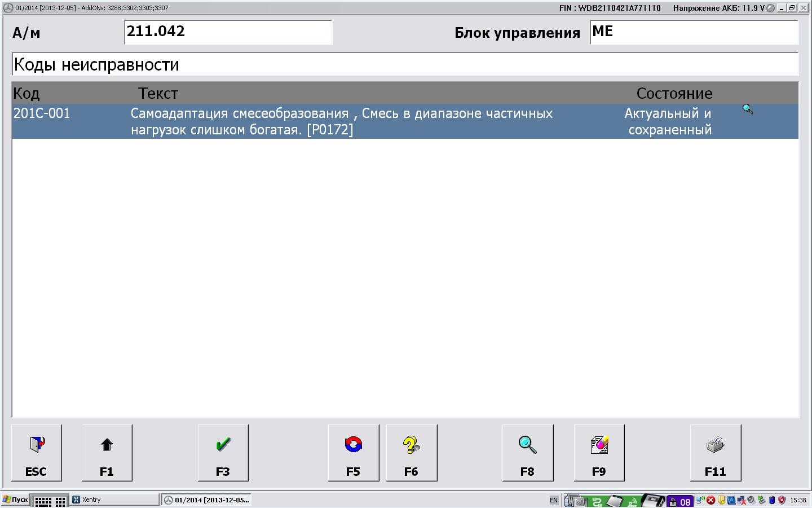The height and width of the screenshot is (508, 812).
Task: Open the Пуск start menu
Action: (x=15, y=500)
